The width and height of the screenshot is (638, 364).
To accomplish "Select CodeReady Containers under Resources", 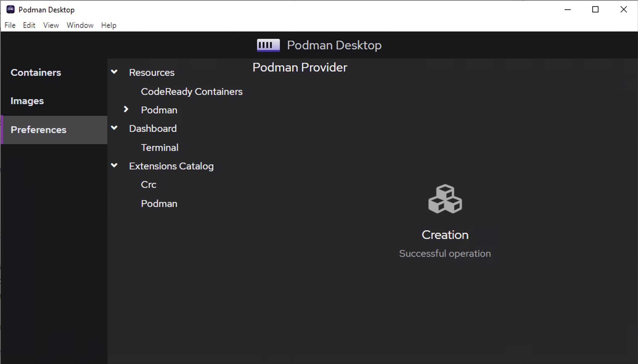I will [x=191, y=92].
